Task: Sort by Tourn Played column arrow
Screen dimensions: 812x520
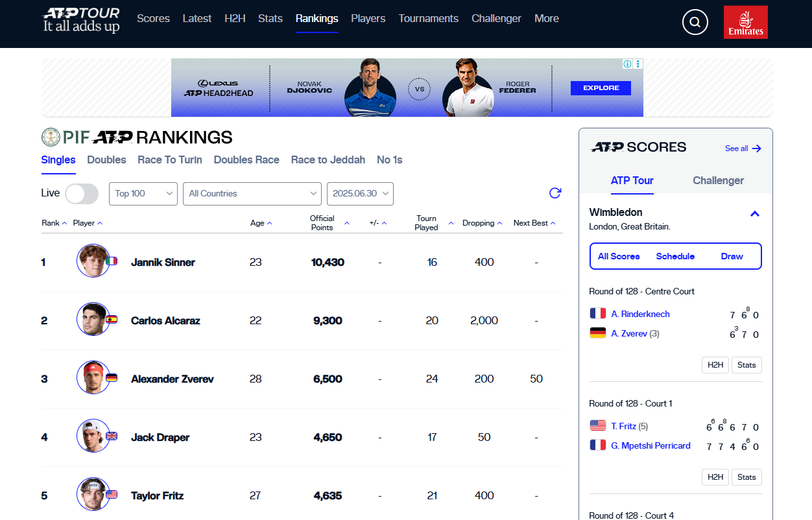Action: [451, 223]
